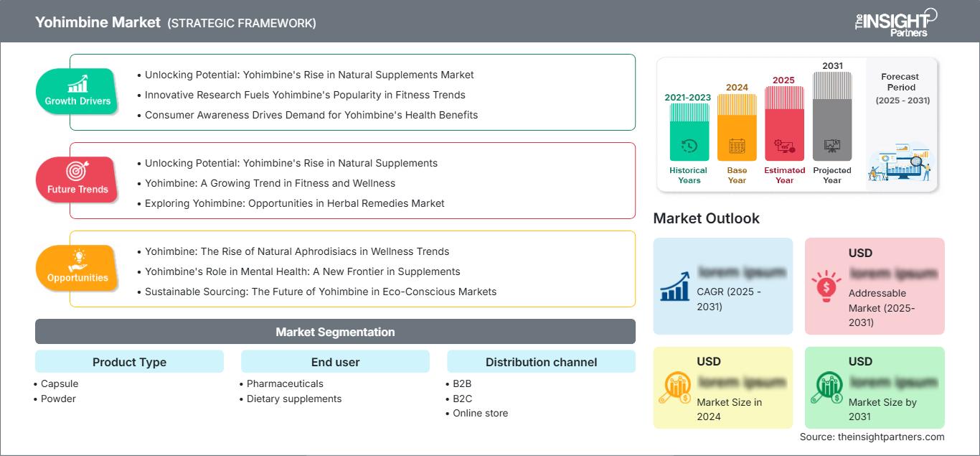This screenshot has width=980, height=456.
Task: Click the Historical Years clock icon
Action: (689, 146)
